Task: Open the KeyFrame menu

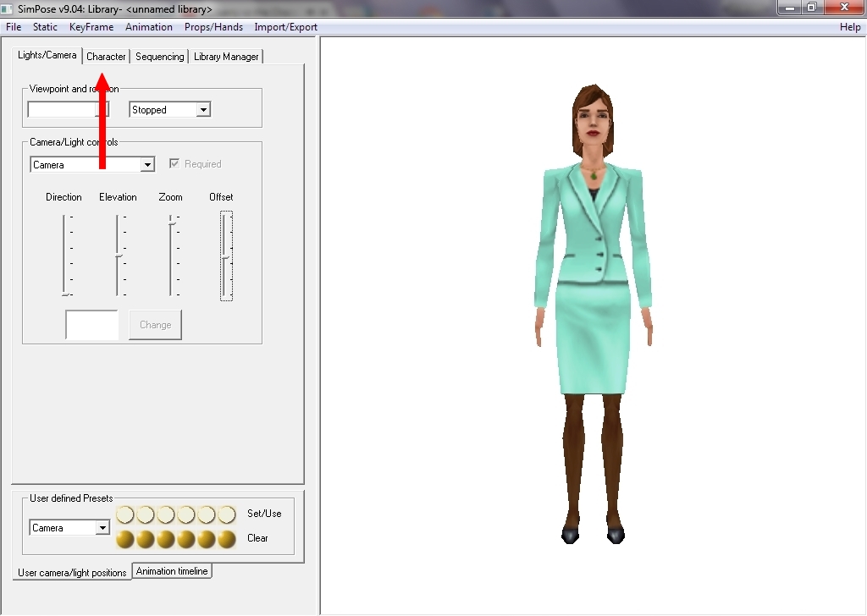Action: [x=91, y=27]
